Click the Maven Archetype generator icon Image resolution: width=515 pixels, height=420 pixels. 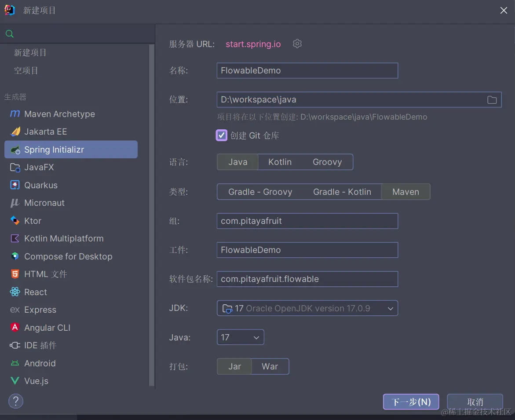(15, 113)
